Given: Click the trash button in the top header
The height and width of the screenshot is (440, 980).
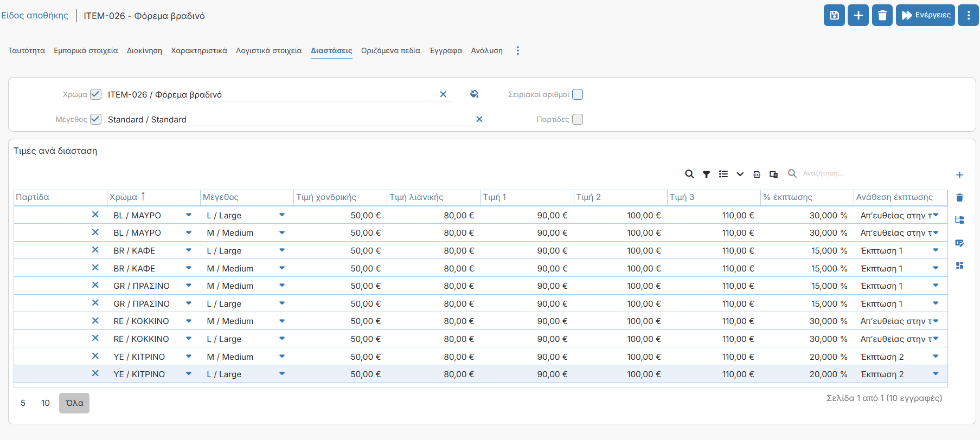Looking at the screenshot, I should (882, 15).
